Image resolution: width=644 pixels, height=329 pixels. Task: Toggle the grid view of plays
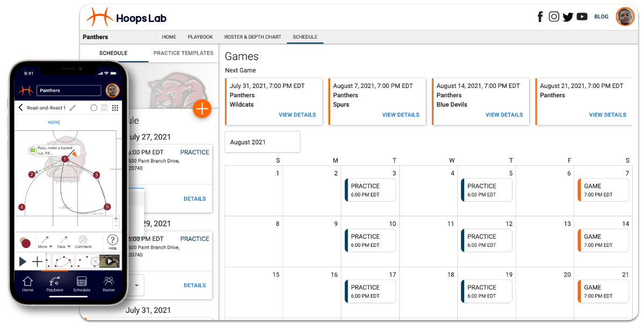(x=116, y=107)
